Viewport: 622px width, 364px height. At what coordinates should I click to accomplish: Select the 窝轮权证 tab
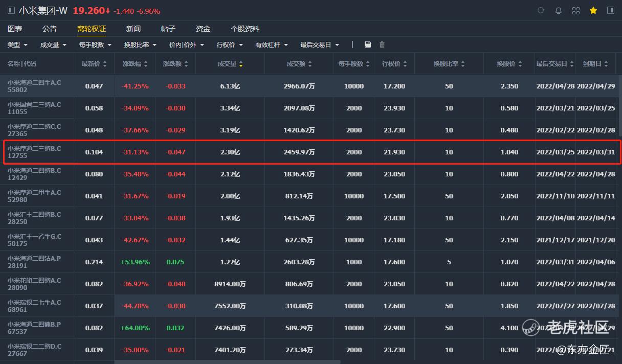point(92,29)
